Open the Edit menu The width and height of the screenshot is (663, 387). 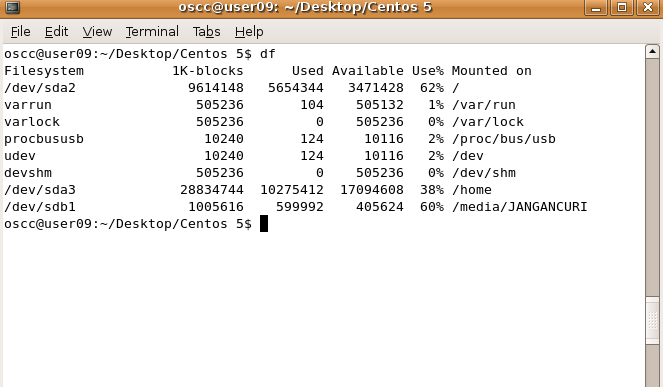[56, 32]
